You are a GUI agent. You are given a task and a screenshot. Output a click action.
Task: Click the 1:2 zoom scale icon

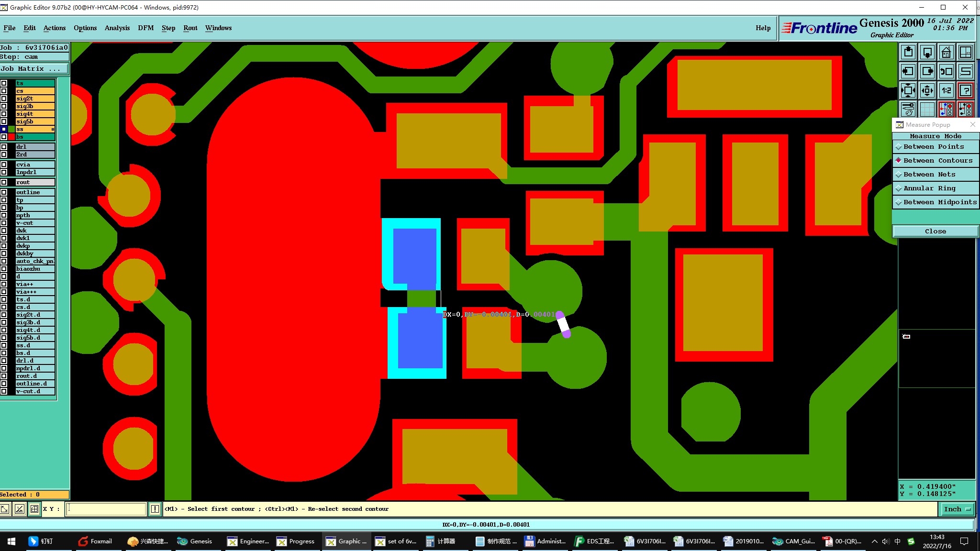(x=946, y=90)
